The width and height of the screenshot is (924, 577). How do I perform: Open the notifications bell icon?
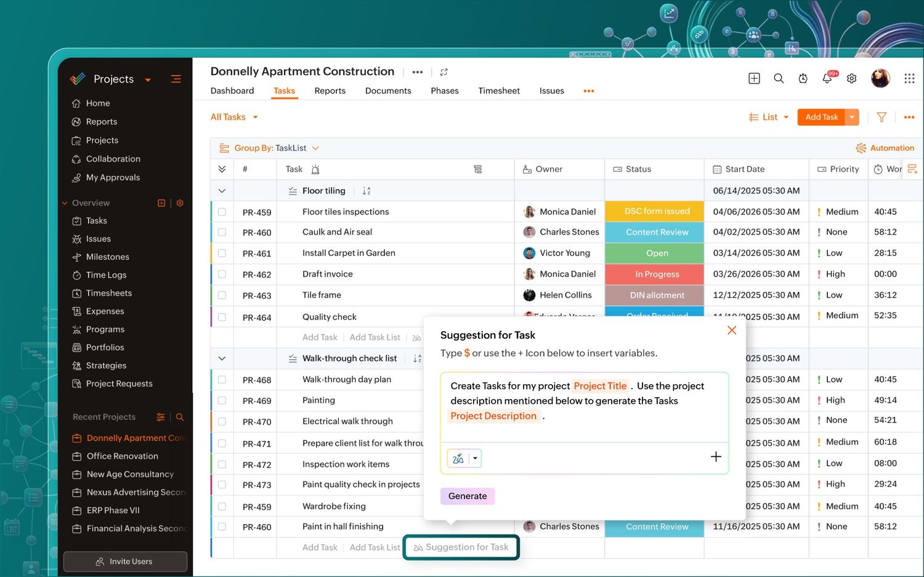(x=827, y=79)
